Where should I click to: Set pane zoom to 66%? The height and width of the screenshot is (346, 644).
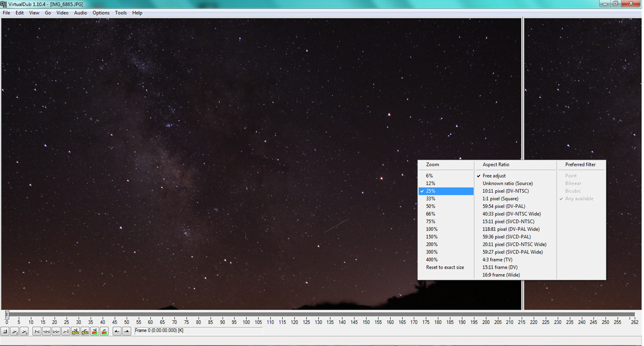pos(446,214)
